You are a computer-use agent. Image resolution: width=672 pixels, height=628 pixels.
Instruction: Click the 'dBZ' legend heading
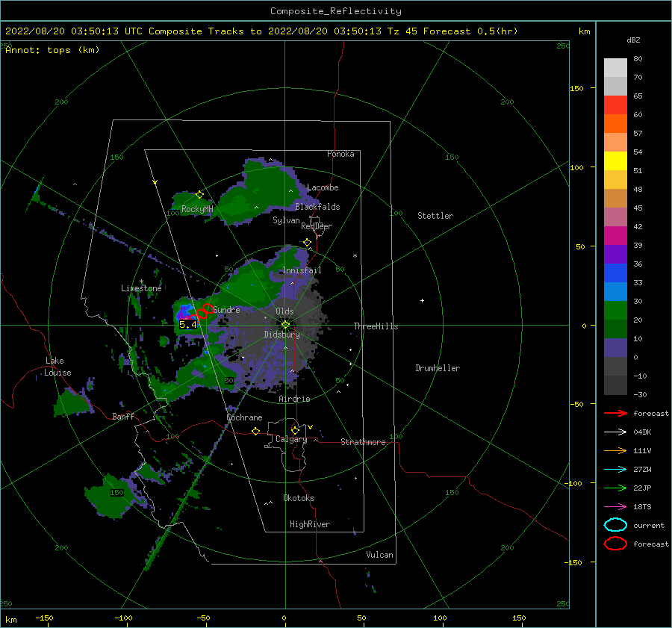pos(633,40)
